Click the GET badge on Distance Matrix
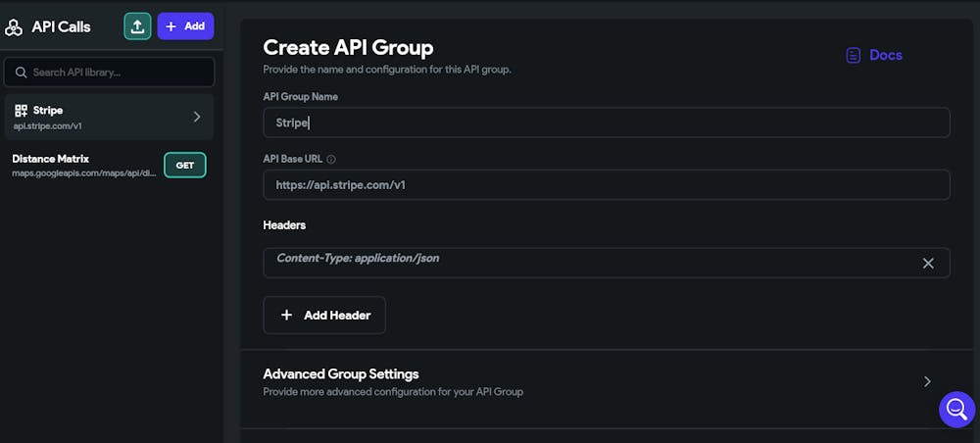Image resolution: width=980 pixels, height=443 pixels. pos(185,165)
